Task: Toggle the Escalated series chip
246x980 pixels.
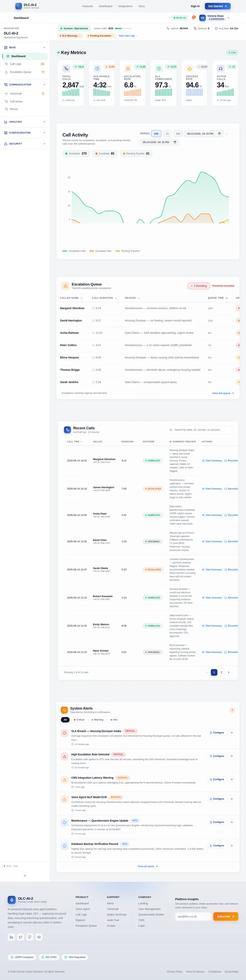Action: coord(105,153)
